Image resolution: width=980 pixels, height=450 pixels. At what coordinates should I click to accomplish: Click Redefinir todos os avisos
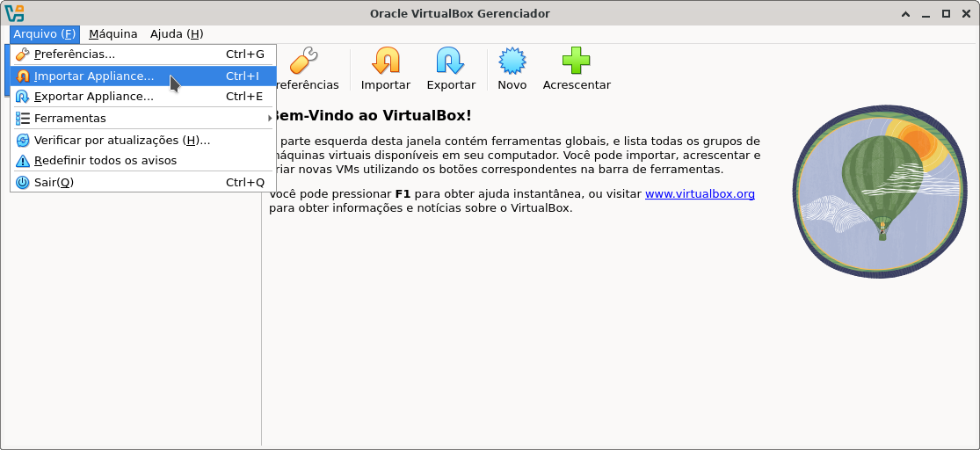(x=105, y=161)
